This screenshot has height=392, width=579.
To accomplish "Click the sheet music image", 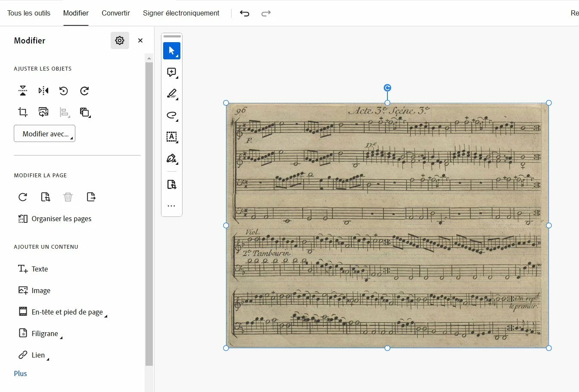I will point(387,225).
